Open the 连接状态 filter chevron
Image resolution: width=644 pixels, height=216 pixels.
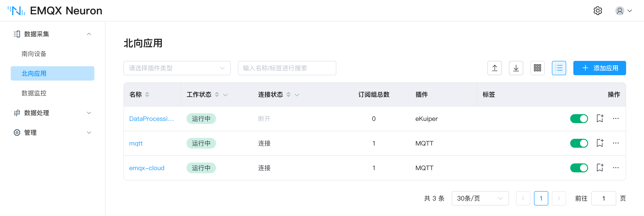click(x=297, y=95)
